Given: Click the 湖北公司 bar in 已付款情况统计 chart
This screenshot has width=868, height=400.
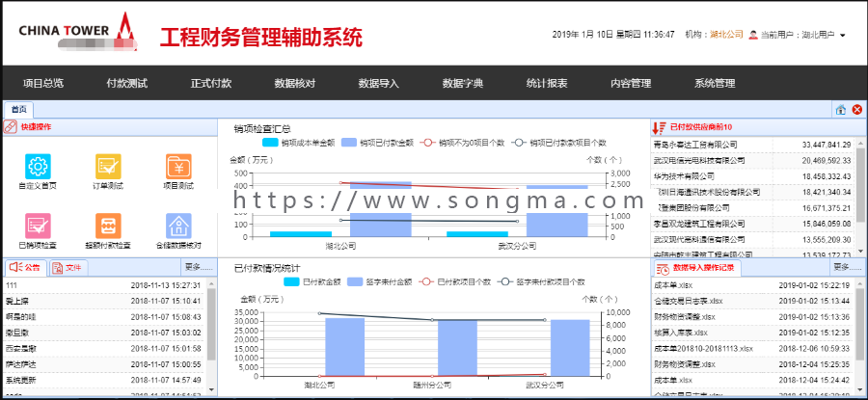Looking at the screenshot, I should (345, 347).
